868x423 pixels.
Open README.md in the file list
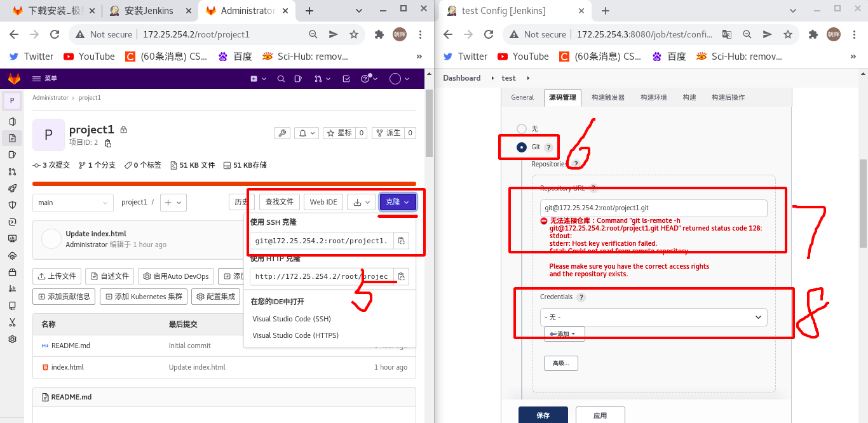point(71,346)
